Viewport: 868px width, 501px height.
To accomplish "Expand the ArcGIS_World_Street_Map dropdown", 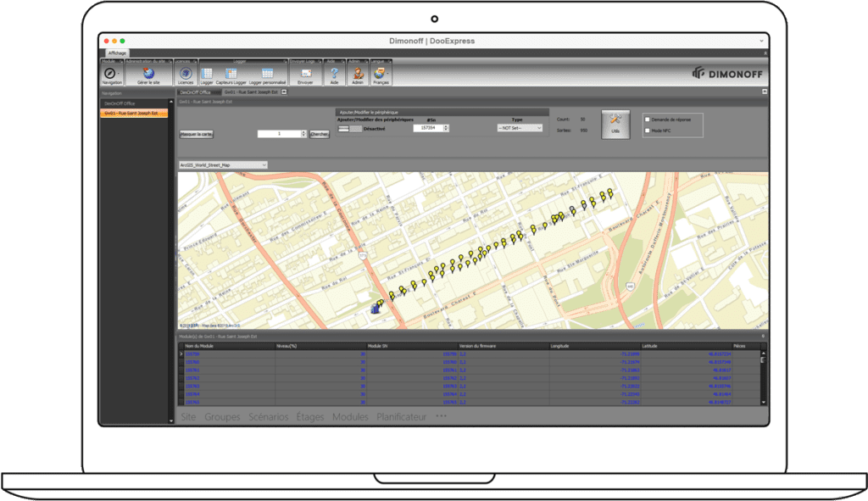I will click(223, 164).
